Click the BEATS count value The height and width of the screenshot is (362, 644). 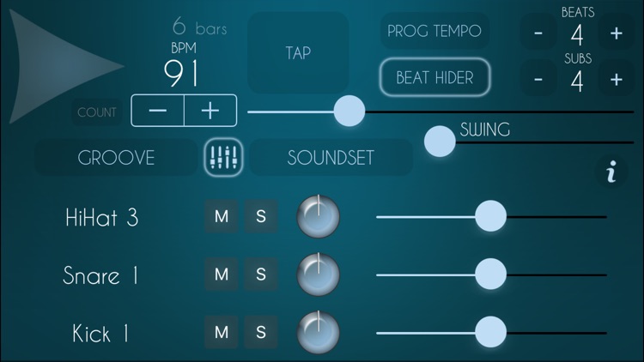[577, 35]
